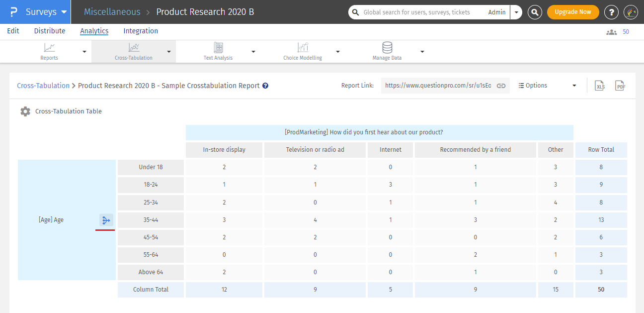Switch to the Integration tab
644x313 pixels.
(141, 31)
